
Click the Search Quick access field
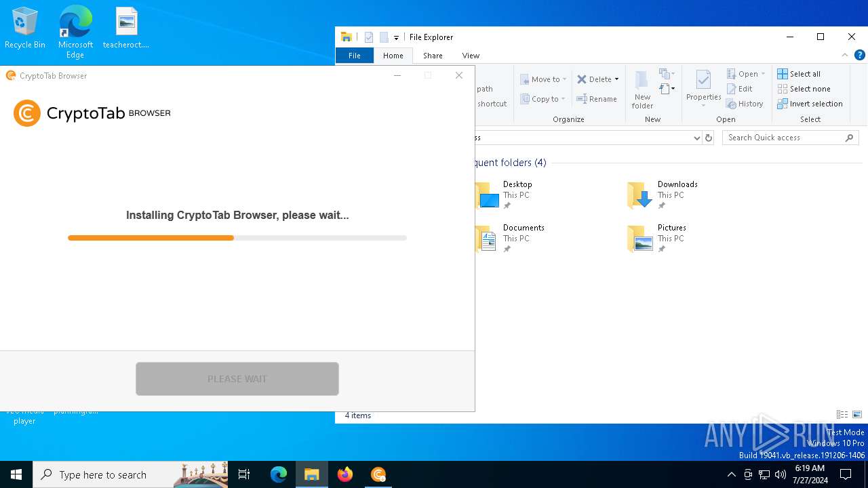click(791, 138)
